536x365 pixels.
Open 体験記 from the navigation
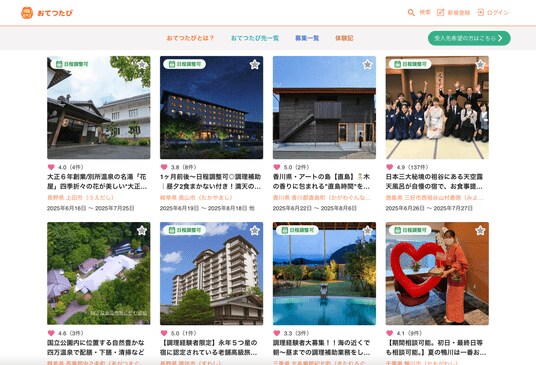click(x=344, y=38)
